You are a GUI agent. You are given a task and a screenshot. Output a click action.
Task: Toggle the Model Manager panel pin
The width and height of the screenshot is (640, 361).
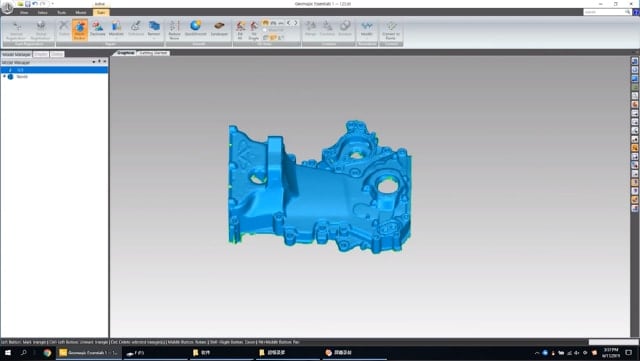tap(99, 62)
